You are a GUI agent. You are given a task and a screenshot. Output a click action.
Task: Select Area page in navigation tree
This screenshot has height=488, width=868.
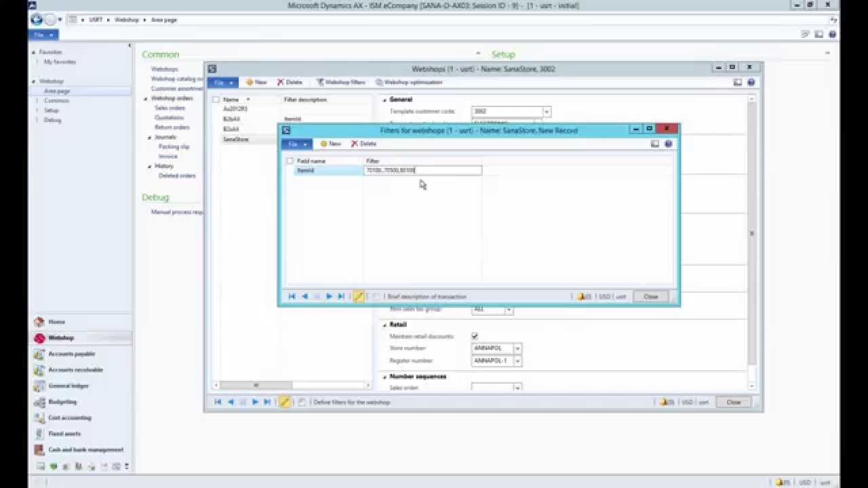pos(57,91)
